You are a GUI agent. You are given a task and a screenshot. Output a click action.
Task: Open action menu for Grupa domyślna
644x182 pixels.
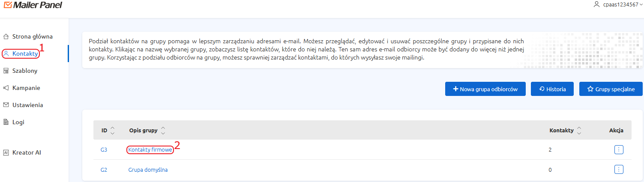619,170
